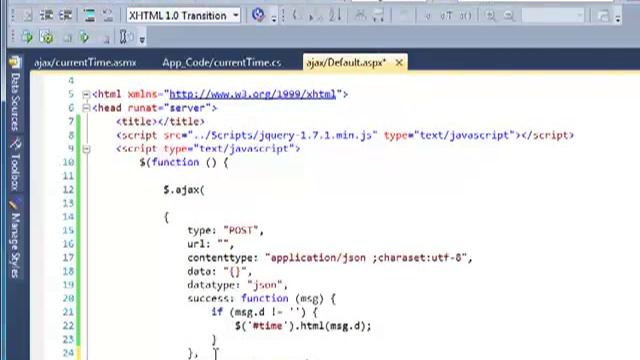Click the "POST" string on line 15
The width and height of the screenshot is (640, 360).
pos(240,231)
